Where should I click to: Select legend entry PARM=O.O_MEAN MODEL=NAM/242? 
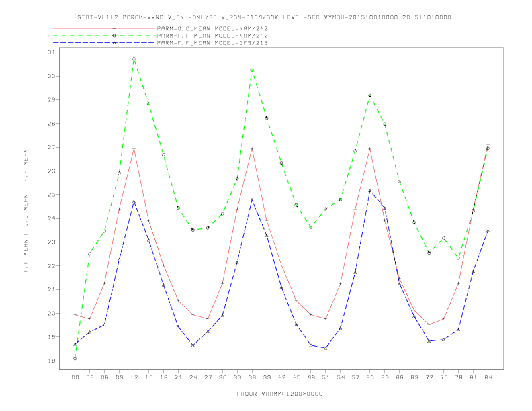(x=212, y=28)
